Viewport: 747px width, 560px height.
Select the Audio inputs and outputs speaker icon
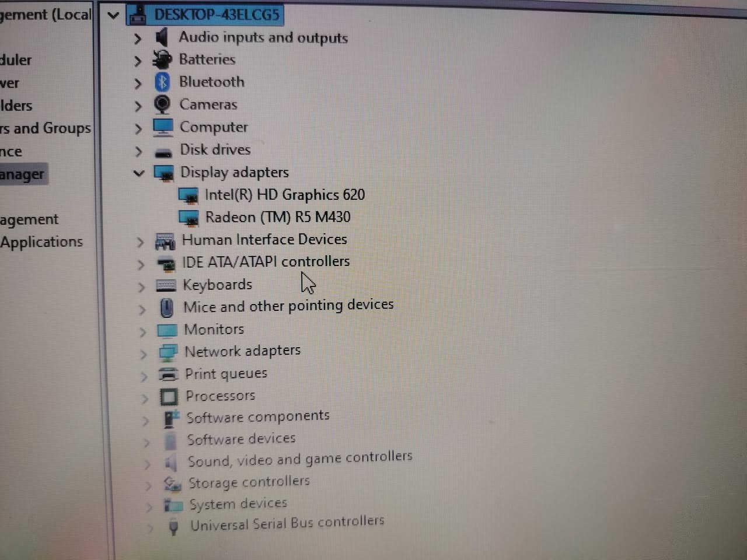pos(162,38)
